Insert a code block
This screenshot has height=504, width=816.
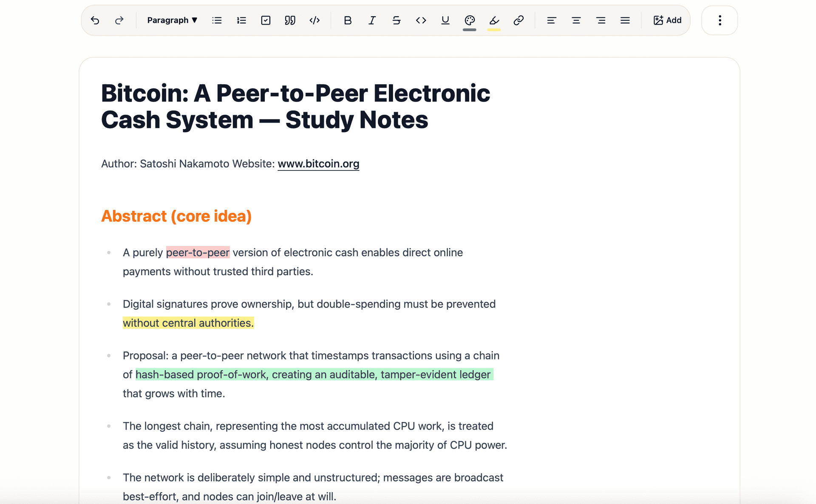(314, 20)
